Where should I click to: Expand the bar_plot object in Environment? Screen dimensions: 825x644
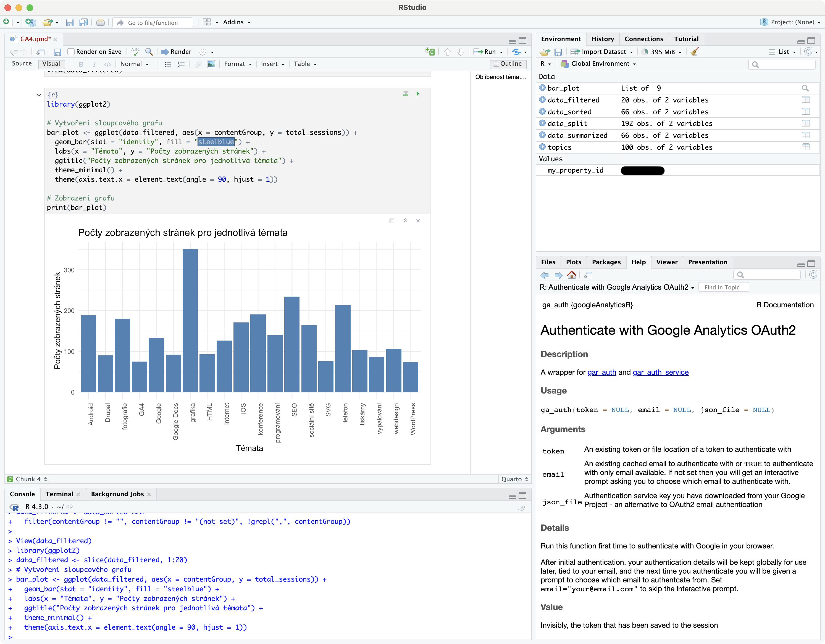(543, 88)
